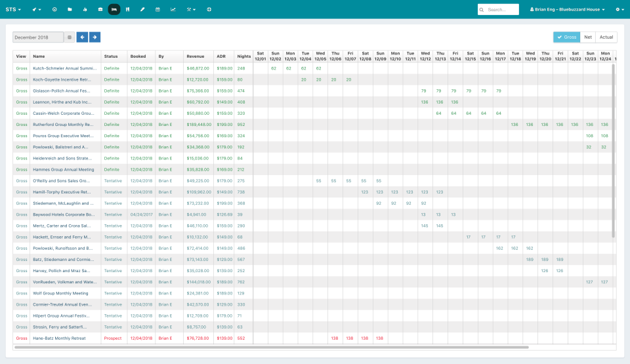Open Brian Eng – Bluebuzzard House user menu

[x=567, y=9]
